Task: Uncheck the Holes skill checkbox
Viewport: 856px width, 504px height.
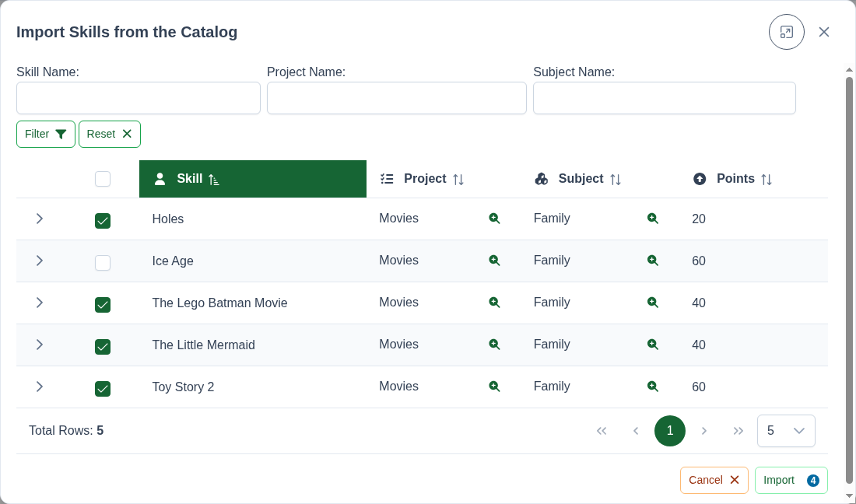Action: (x=103, y=221)
